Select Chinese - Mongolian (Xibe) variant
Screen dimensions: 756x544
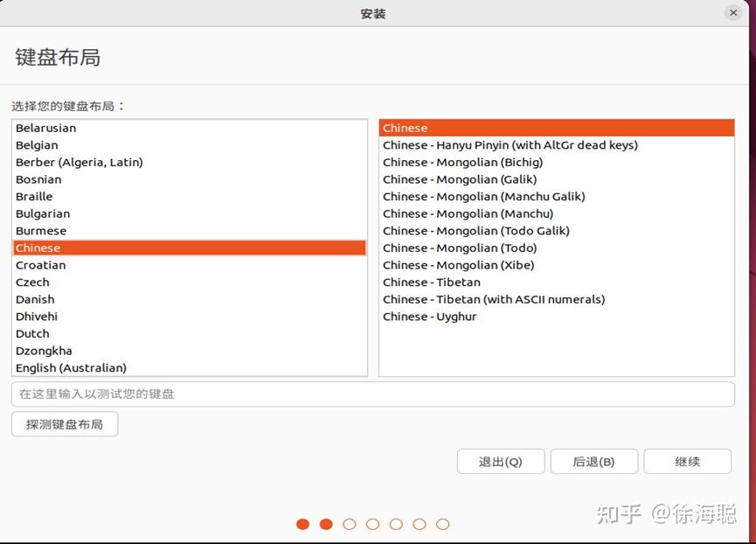[x=459, y=265]
